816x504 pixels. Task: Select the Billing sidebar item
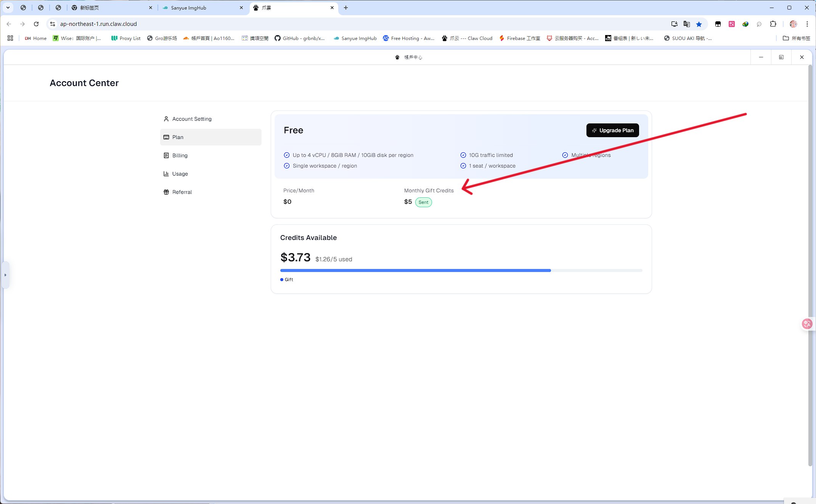click(180, 155)
